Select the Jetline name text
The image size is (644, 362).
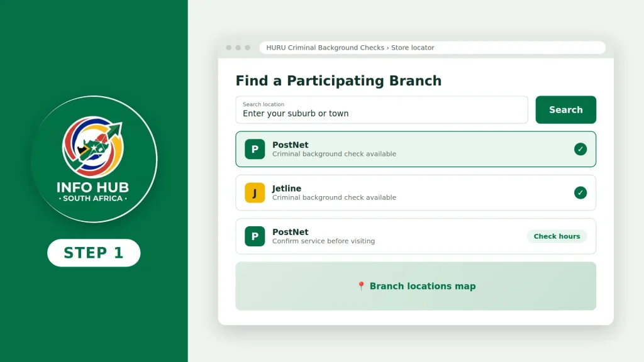pos(287,189)
